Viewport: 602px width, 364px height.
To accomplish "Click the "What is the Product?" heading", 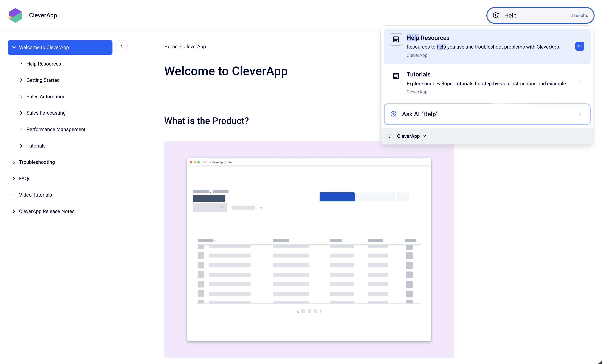I will pyautogui.click(x=206, y=121).
